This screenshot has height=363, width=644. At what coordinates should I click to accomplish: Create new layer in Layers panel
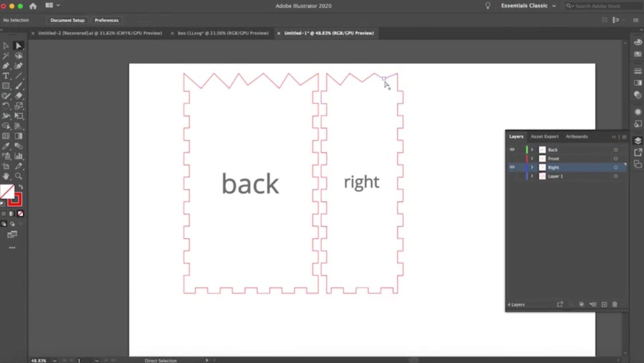(x=604, y=304)
